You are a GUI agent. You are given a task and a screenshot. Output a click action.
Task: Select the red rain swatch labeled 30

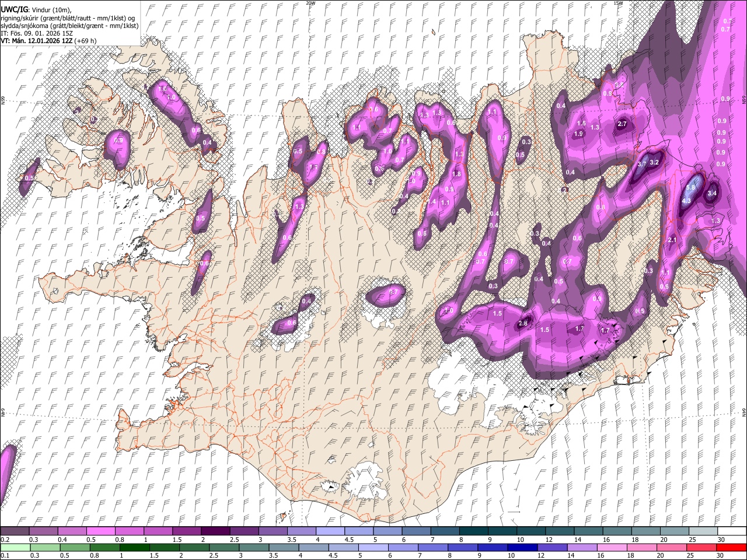[x=731, y=547]
